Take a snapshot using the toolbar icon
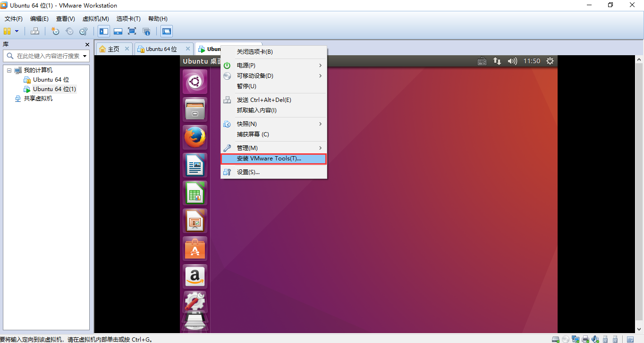644x343 pixels. tap(55, 31)
